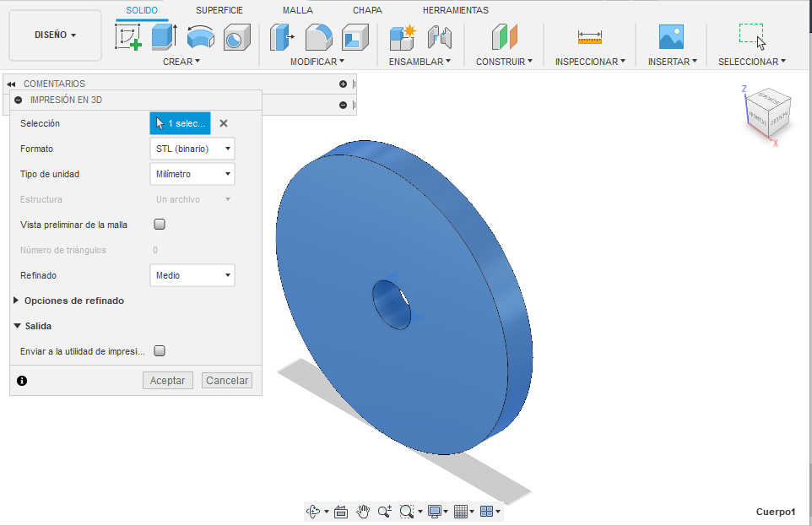Open the INSERTAR menu dropdown
The height and width of the screenshot is (526, 812).
tap(672, 62)
